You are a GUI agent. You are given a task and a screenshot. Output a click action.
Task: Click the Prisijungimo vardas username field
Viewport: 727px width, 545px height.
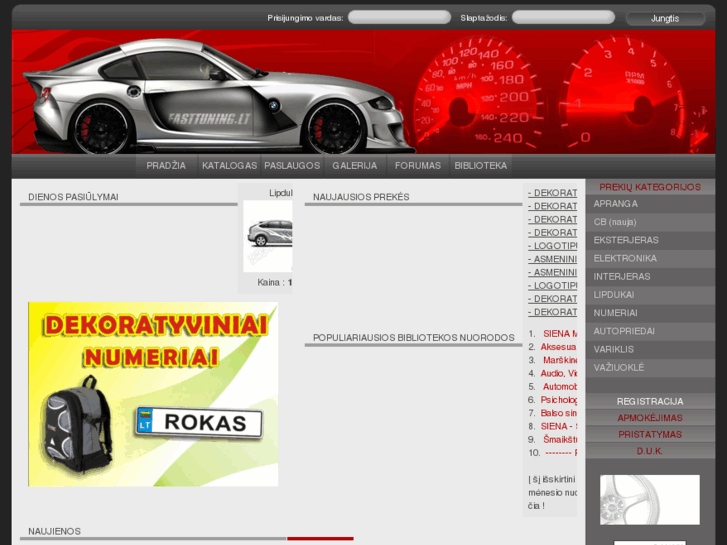coord(399,18)
